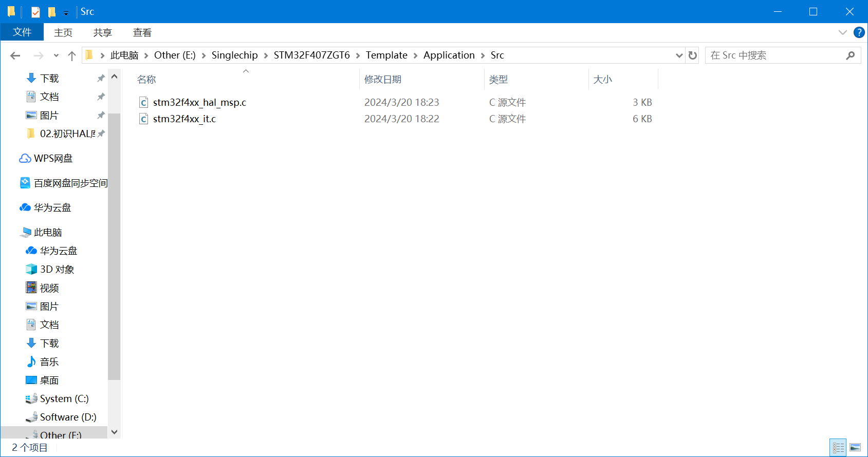Go up one folder level
Image resolution: width=868 pixels, height=457 pixels.
pyautogui.click(x=72, y=55)
